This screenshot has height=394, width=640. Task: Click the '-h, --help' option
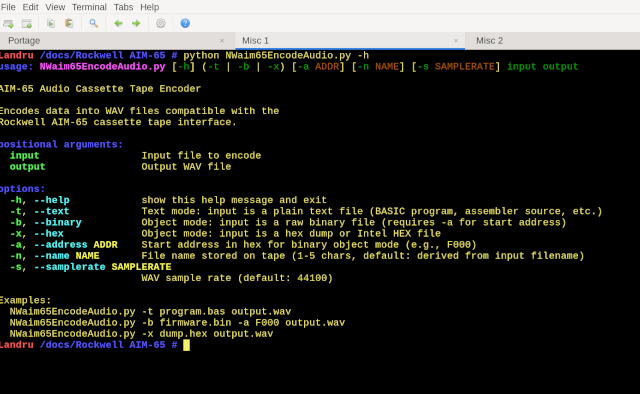coord(40,200)
